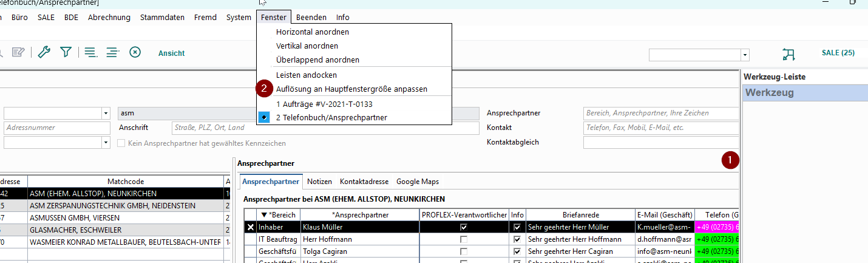Click the left-aligned lines toolbar icon

point(90,52)
